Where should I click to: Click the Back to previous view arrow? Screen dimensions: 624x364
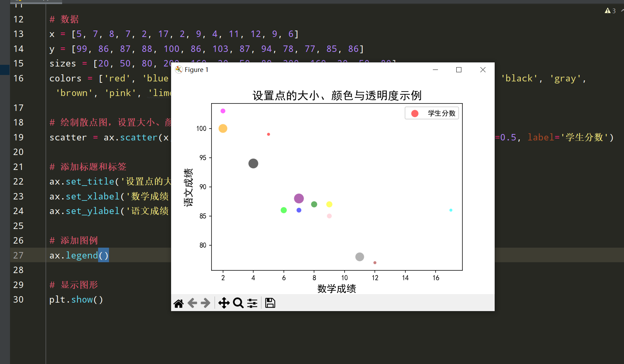click(x=192, y=303)
